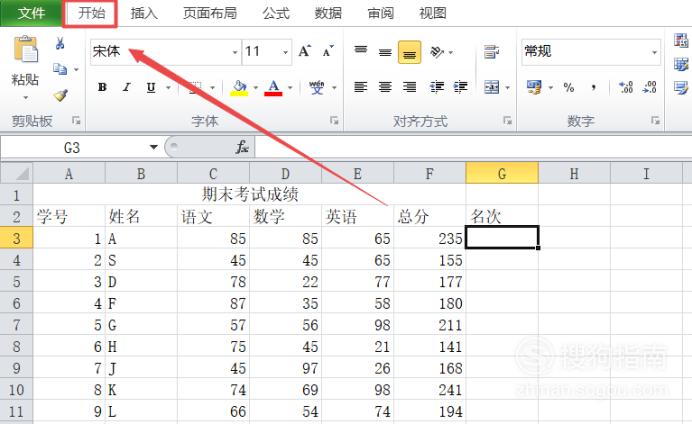Expand the Name Box dropdown arrow
Image resolution: width=692 pixels, height=424 pixels.
[x=154, y=147]
